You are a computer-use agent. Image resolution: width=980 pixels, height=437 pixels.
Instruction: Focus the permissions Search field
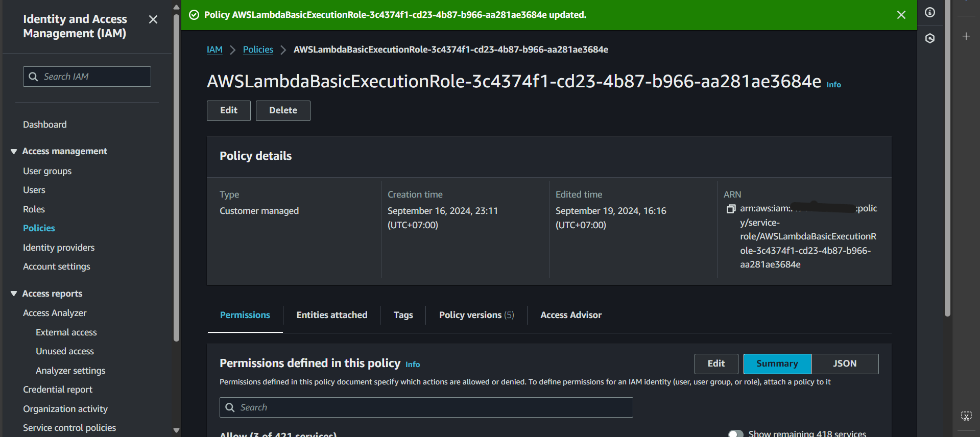426,407
